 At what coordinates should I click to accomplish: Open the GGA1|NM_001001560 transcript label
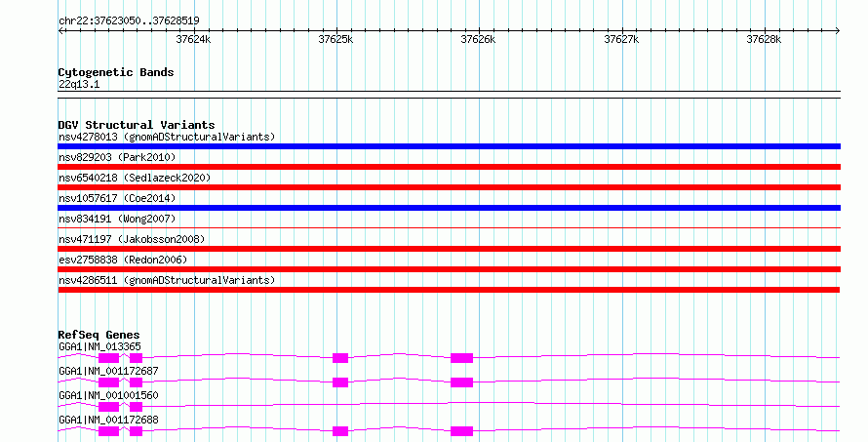click(x=108, y=395)
